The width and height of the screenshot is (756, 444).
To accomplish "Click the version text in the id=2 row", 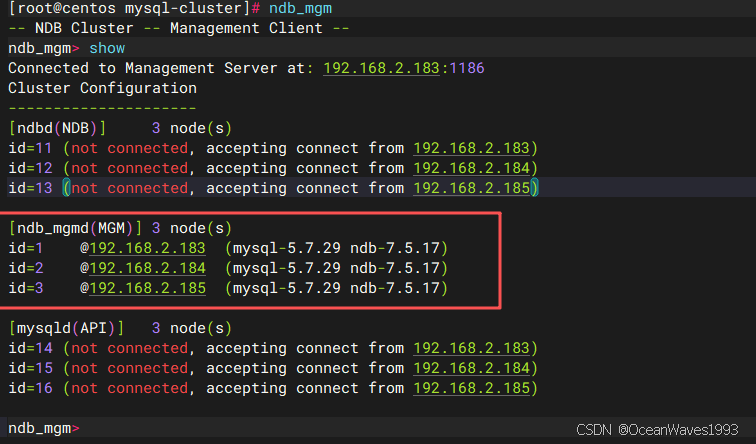I will pyautogui.click(x=337, y=268).
